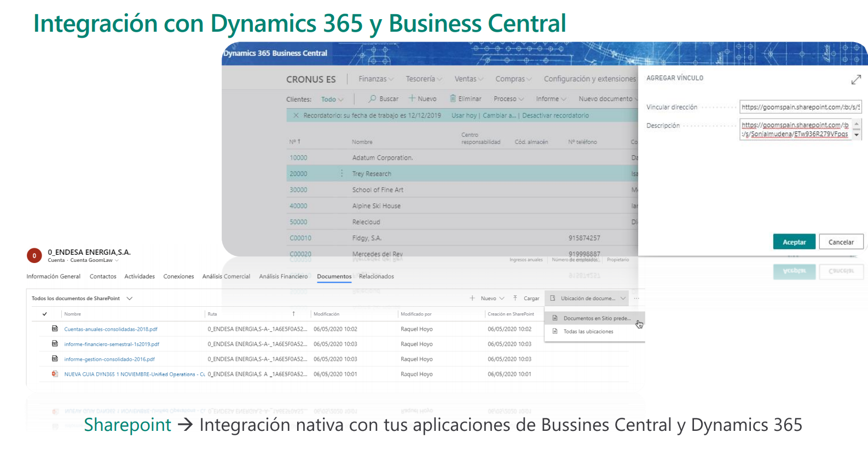
Task: Expand the Agregar vínculo dialog with arrow icon
Action: (x=856, y=80)
